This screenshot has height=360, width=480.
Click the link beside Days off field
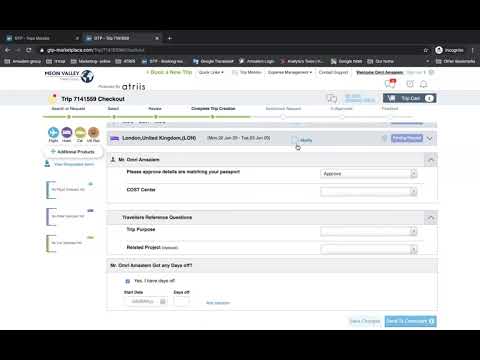click(218, 303)
